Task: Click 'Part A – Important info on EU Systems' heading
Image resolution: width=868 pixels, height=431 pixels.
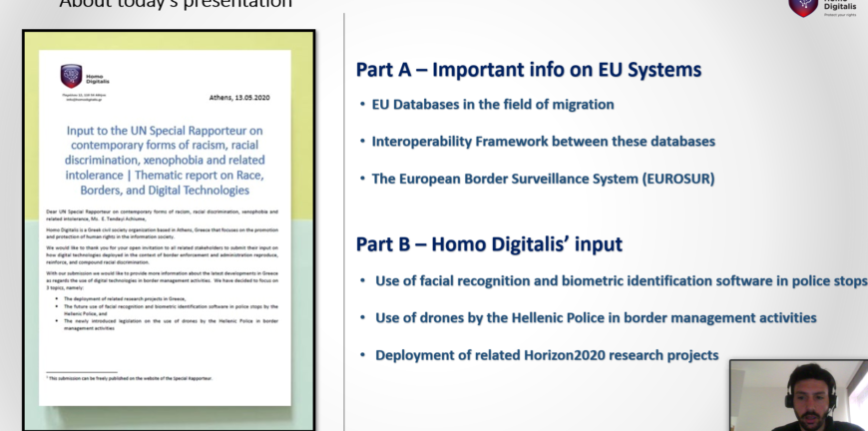Action: [528, 70]
